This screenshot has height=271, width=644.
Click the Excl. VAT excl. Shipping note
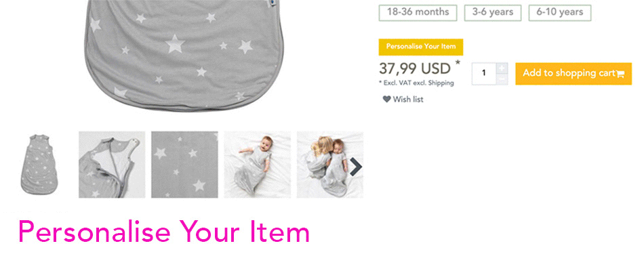tap(416, 83)
